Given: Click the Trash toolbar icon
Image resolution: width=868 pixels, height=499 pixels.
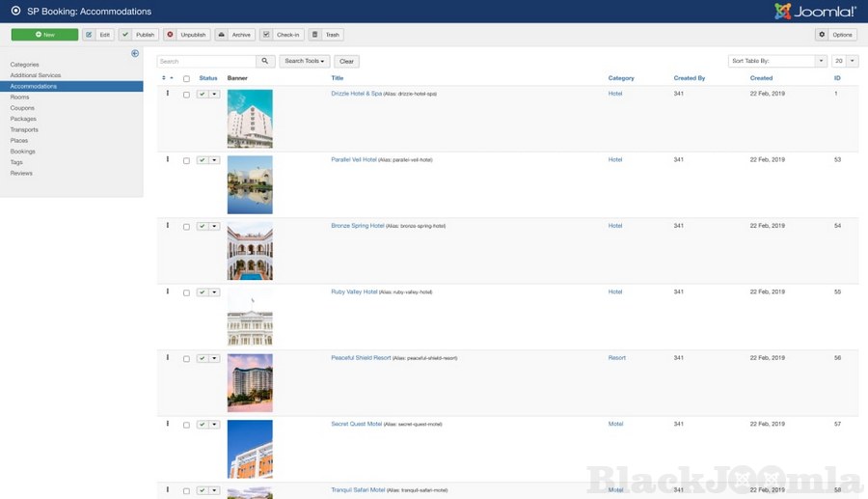Looking at the screenshot, I should point(315,35).
